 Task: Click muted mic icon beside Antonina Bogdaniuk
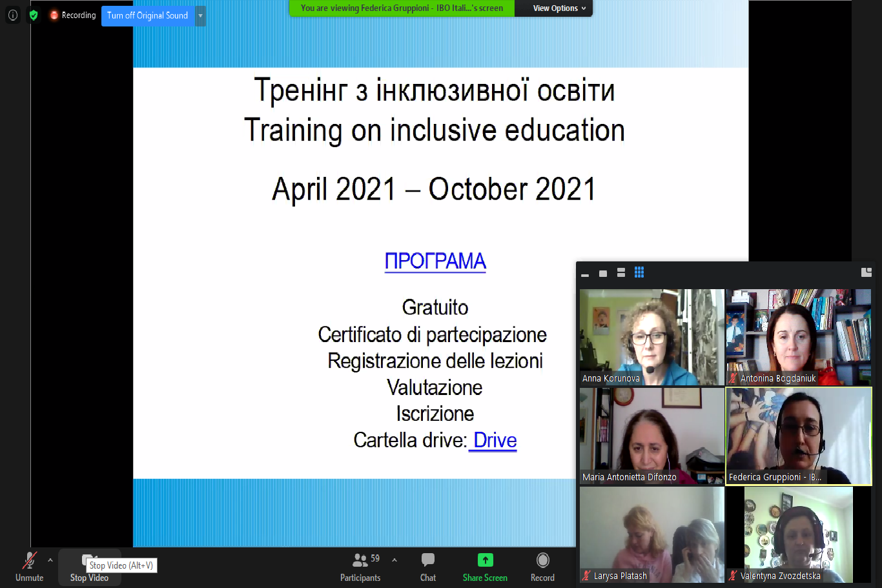pyautogui.click(x=733, y=378)
